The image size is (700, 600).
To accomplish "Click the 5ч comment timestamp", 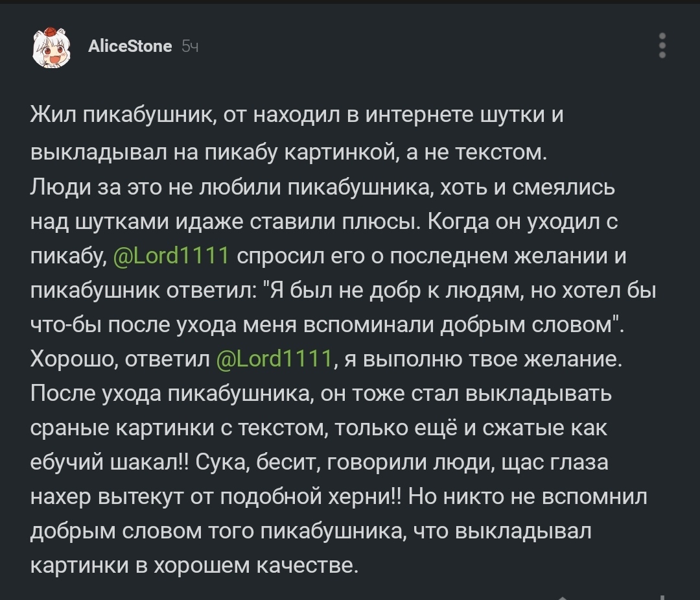I will tap(190, 46).
